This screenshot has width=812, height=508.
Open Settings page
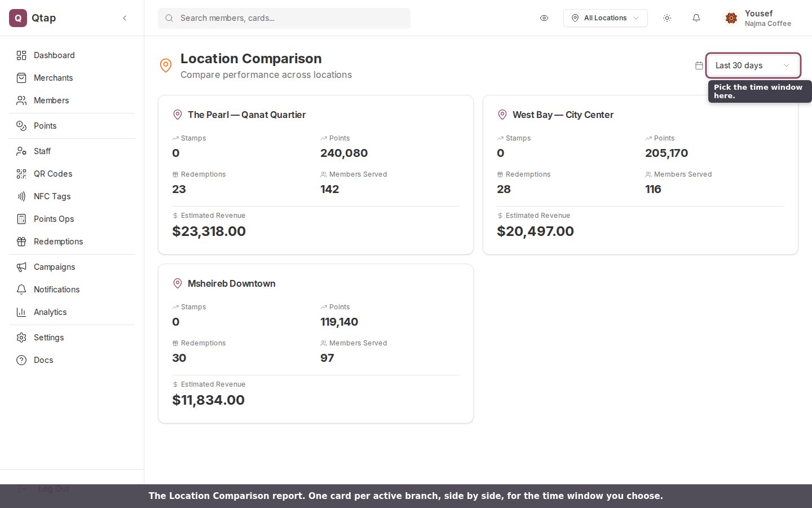pyautogui.click(x=72, y=338)
